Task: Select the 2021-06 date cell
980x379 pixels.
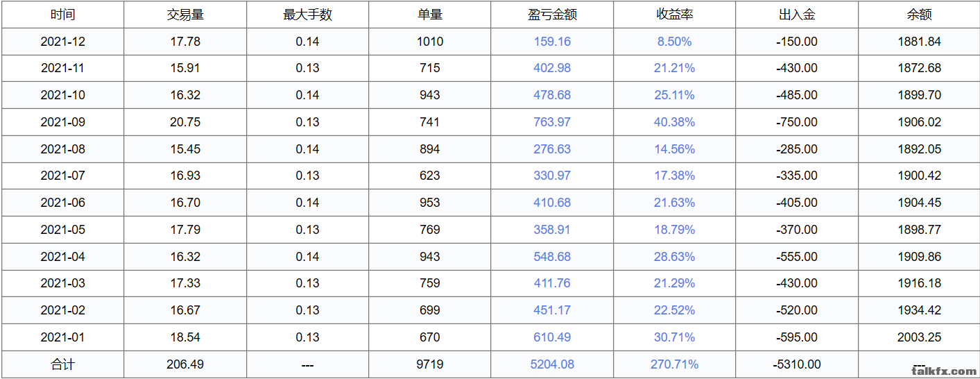Action: 63,203
